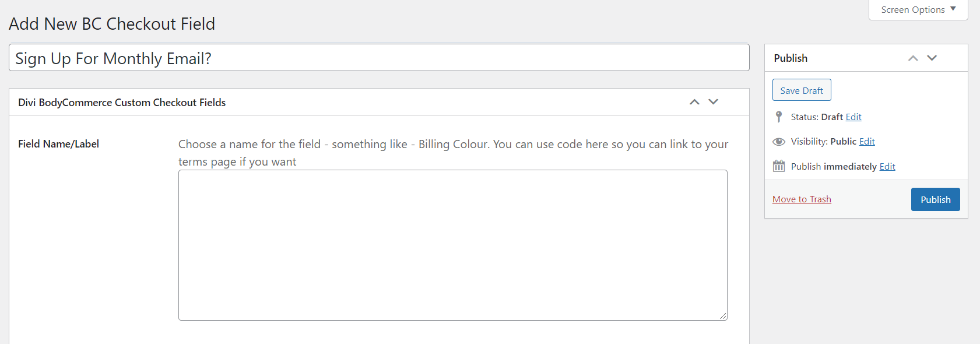Collapse the Divi BodyCommerce Custom Checkout Fields panel
Viewport: 980px width, 344px height.
point(350,103)
